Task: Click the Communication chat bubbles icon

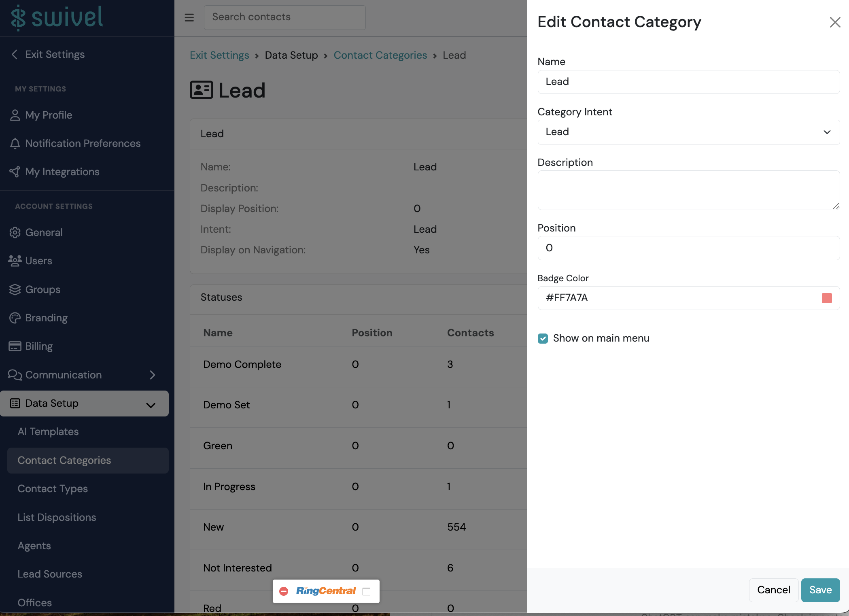Action: tap(15, 375)
